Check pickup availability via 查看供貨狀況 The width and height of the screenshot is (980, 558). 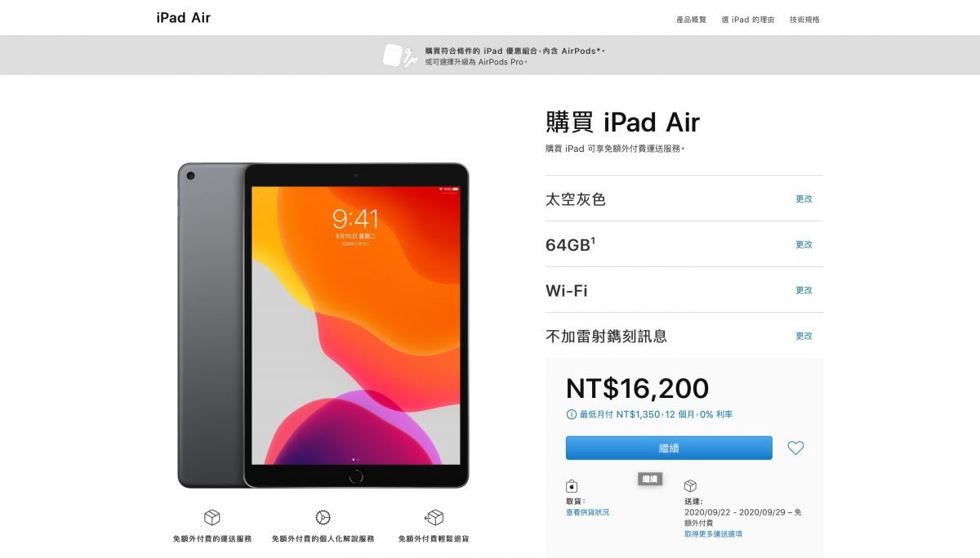pyautogui.click(x=587, y=512)
